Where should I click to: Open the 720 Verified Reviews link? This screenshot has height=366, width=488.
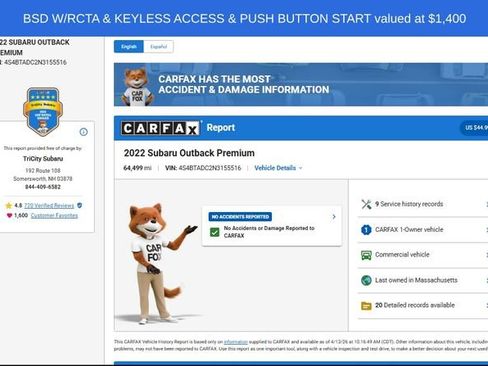(49, 206)
